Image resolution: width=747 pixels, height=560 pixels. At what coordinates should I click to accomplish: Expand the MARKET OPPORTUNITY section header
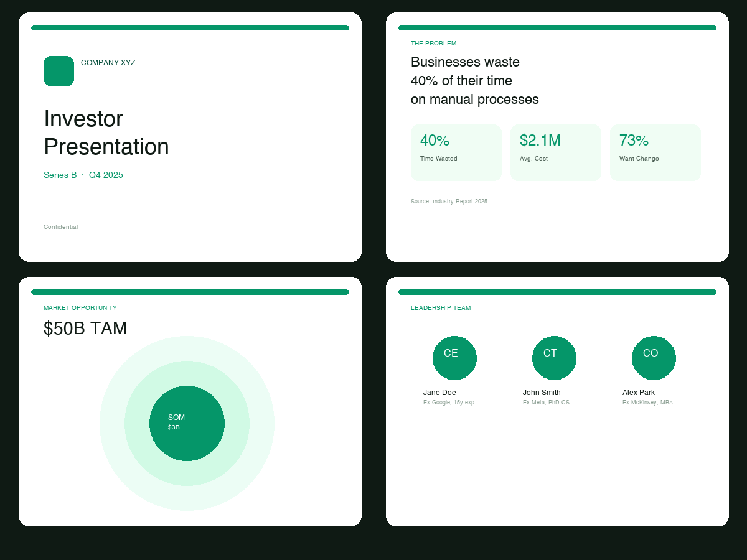[80, 307]
